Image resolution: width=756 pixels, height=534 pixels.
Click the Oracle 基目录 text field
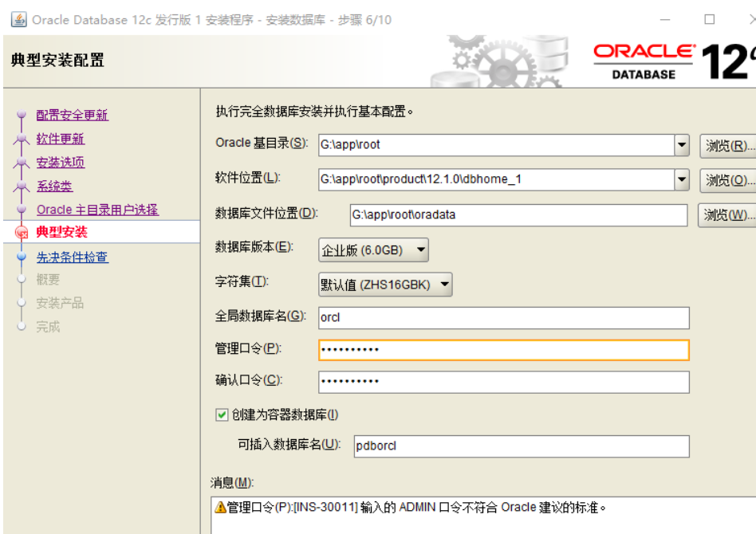click(496, 144)
